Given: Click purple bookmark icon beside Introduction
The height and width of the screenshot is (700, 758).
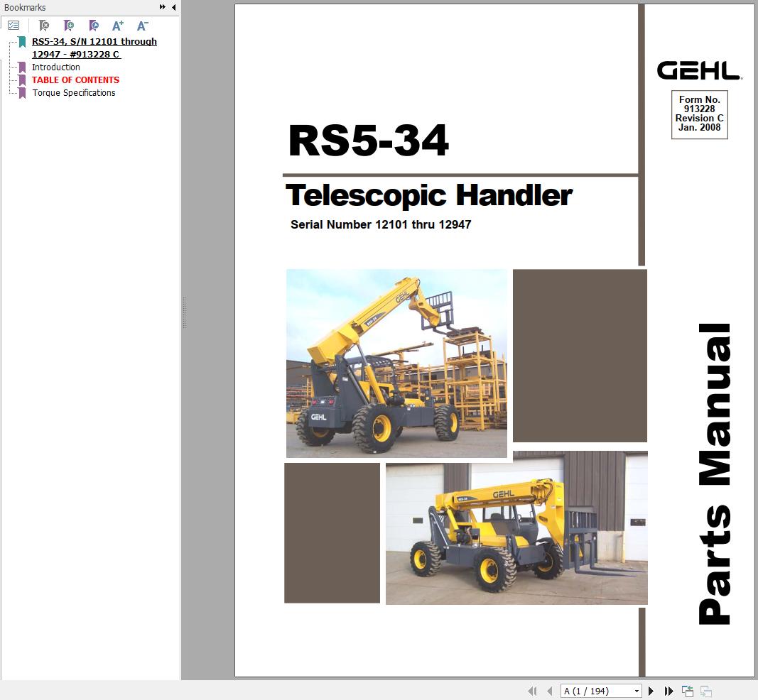Looking at the screenshot, I should pyautogui.click(x=22, y=67).
